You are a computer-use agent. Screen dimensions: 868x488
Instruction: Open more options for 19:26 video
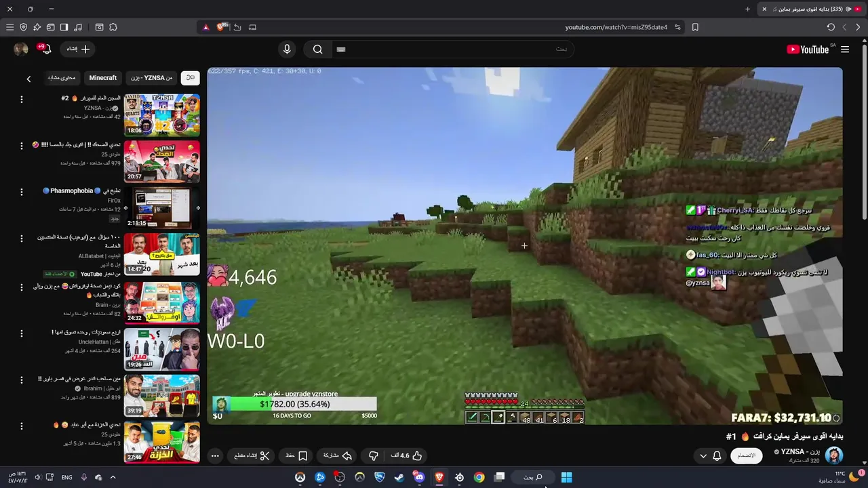click(x=21, y=333)
